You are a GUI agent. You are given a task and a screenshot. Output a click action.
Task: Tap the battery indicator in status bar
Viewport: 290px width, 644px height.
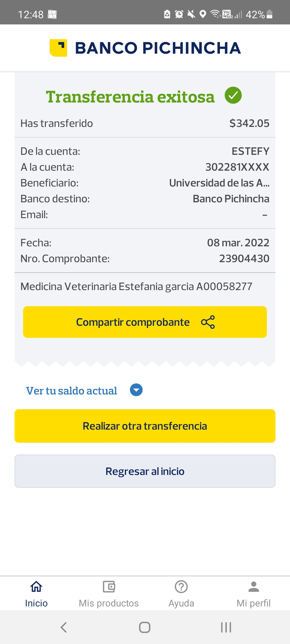click(x=270, y=14)
